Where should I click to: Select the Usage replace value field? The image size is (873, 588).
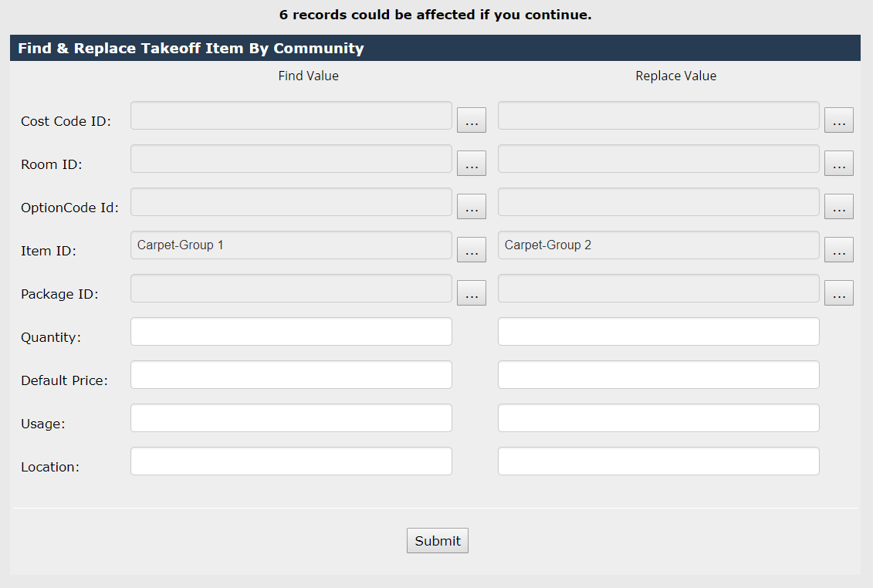658,418
